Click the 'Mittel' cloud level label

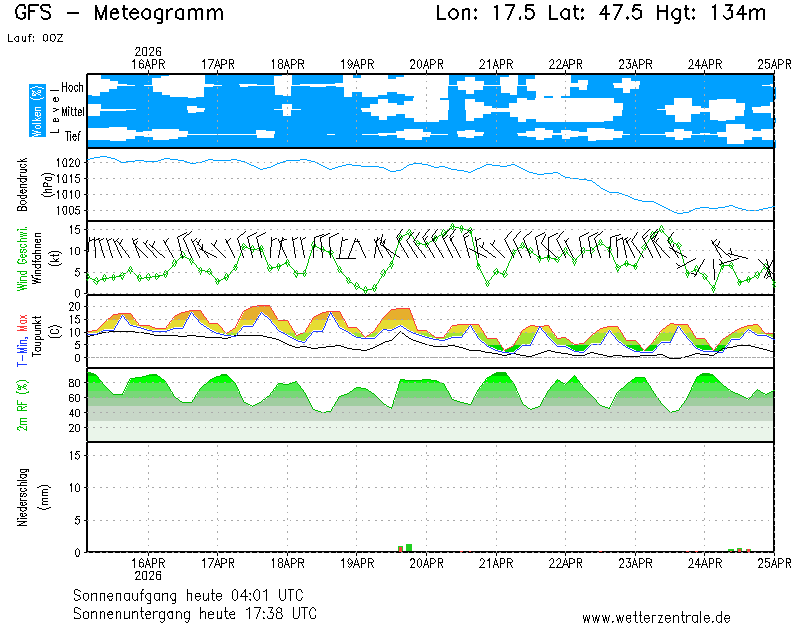[72, 113]
